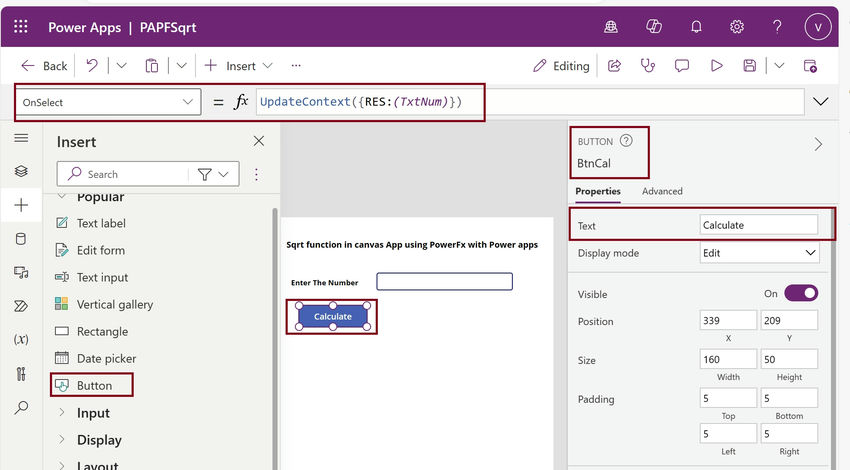850x470 pixels.
Task: Open the Power Automate icon in sidebar
Action: [x=21, y=306]
